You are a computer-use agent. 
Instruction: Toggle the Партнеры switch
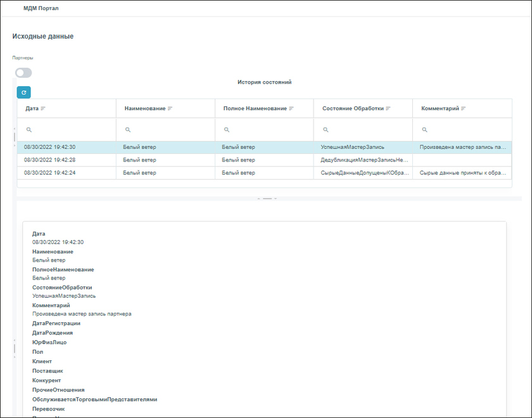click(23, 73)
